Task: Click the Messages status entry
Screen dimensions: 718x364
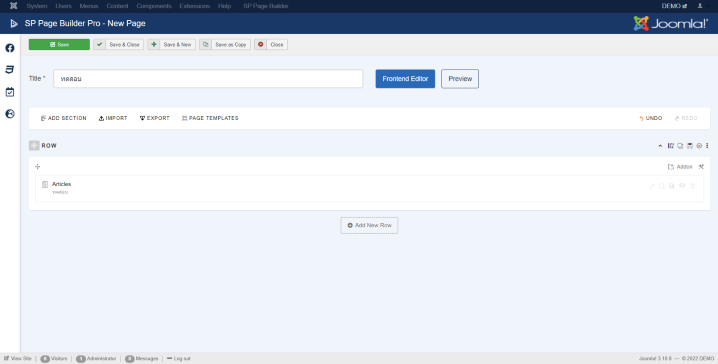Action: pos(141,359)
